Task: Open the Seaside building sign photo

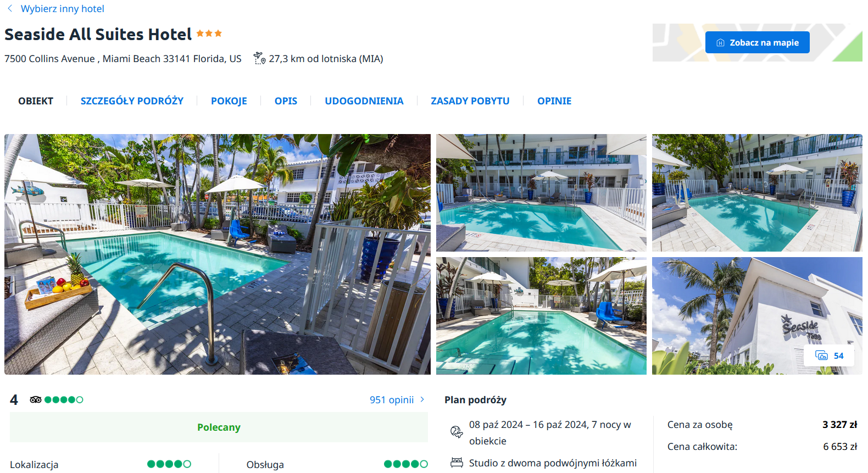Action: pyautogui.click(x=757, y=316)
